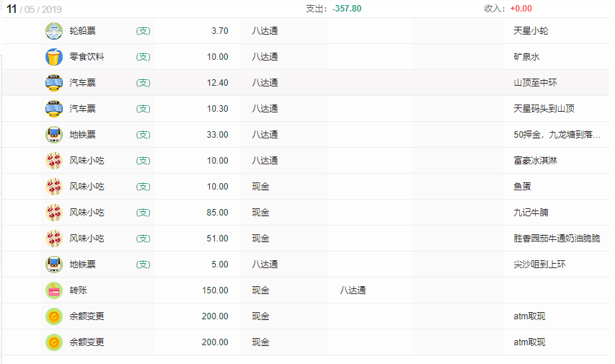Click the 天星码头到山顶 note
Screen dimensions: 615x364
click(544, 109)
